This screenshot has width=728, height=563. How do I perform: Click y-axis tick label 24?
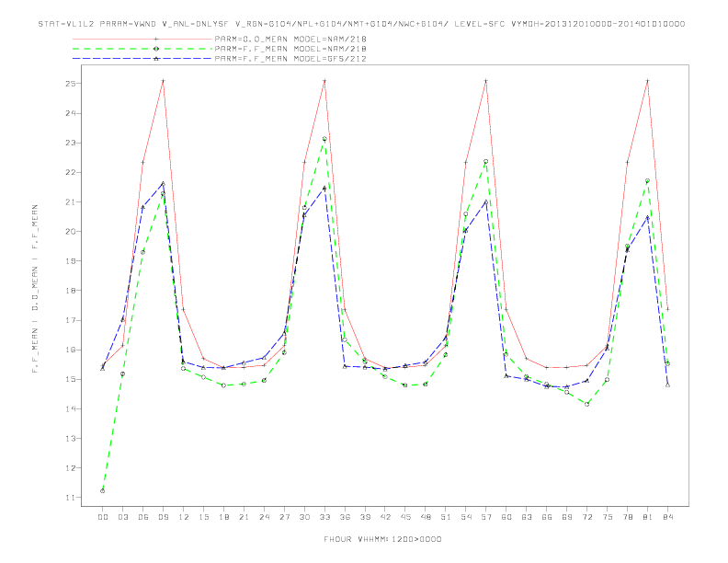pos(71,113)
